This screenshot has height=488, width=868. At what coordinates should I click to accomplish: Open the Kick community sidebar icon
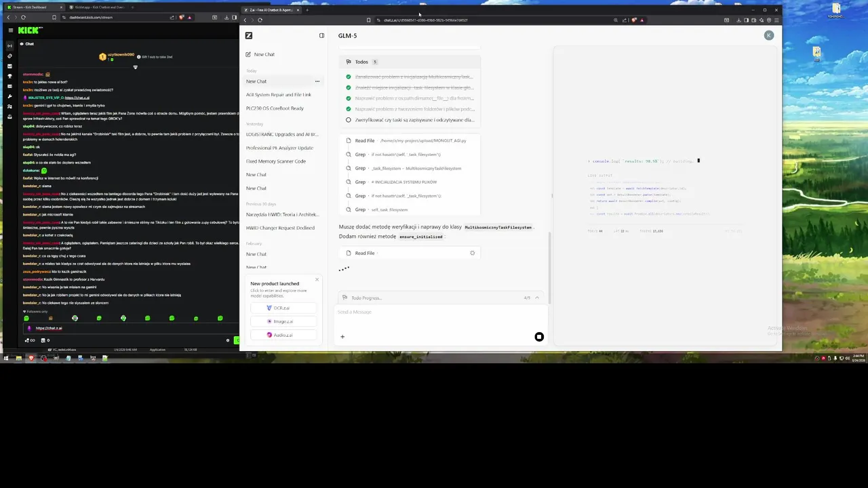9,106
